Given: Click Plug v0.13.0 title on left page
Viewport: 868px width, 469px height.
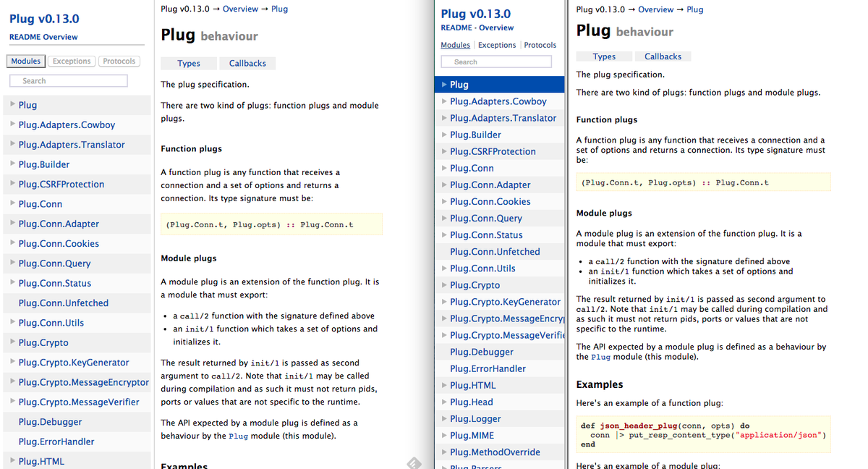Looking at the screenshot, I should click(44, 19).
